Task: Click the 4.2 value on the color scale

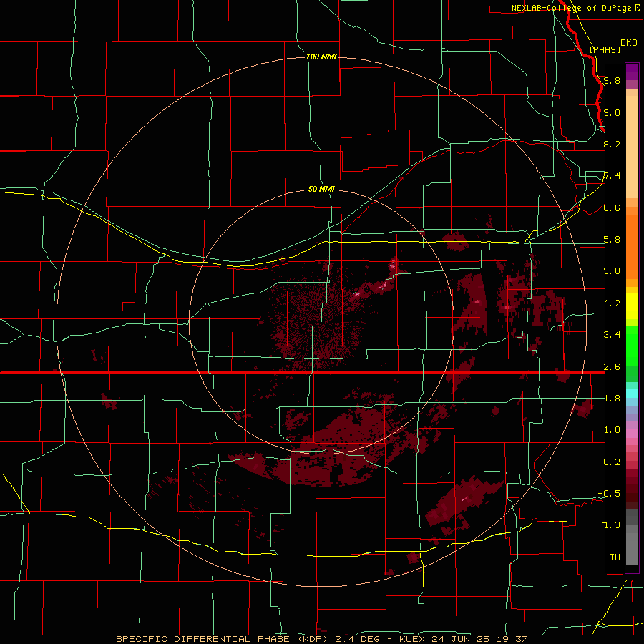Action: (x=612, y=303)
